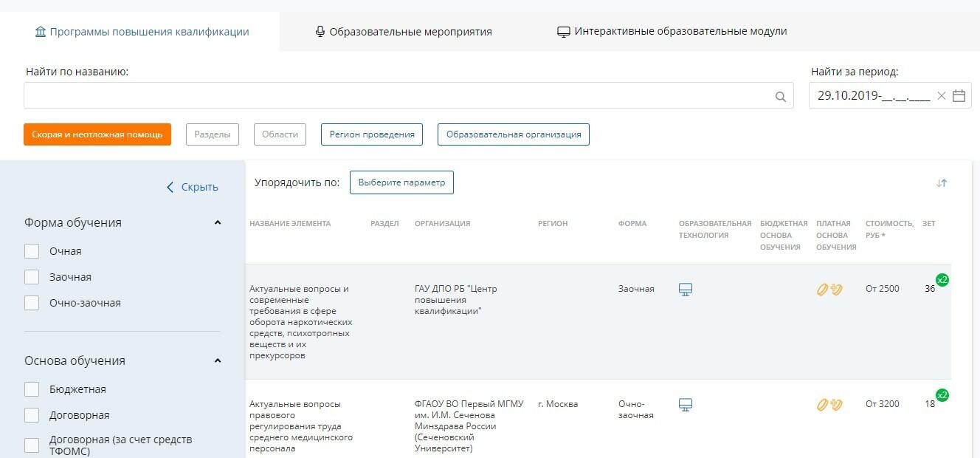Clear the period date with X icon
Screen dimensions: 980x458
coord(941,95)
